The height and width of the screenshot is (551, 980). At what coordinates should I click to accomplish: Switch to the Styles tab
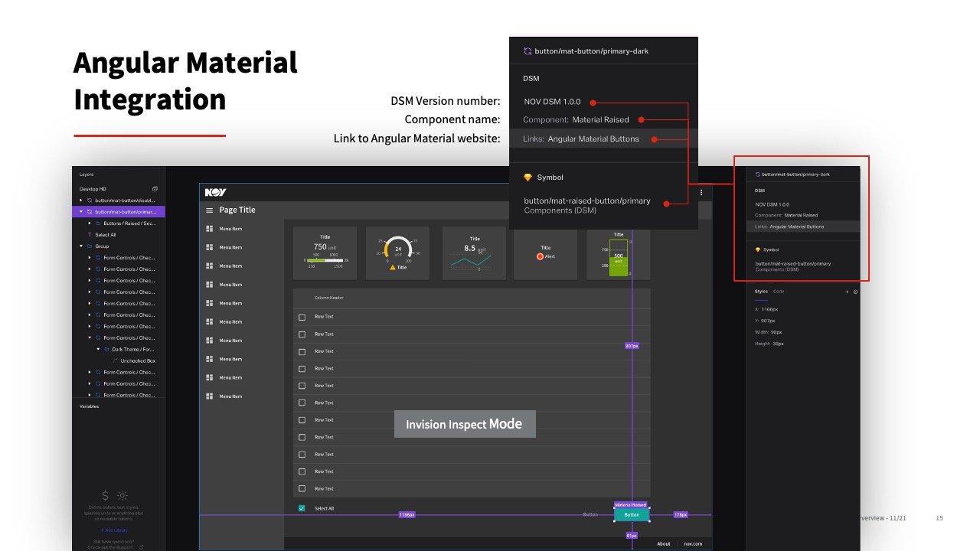coord(761,292)
